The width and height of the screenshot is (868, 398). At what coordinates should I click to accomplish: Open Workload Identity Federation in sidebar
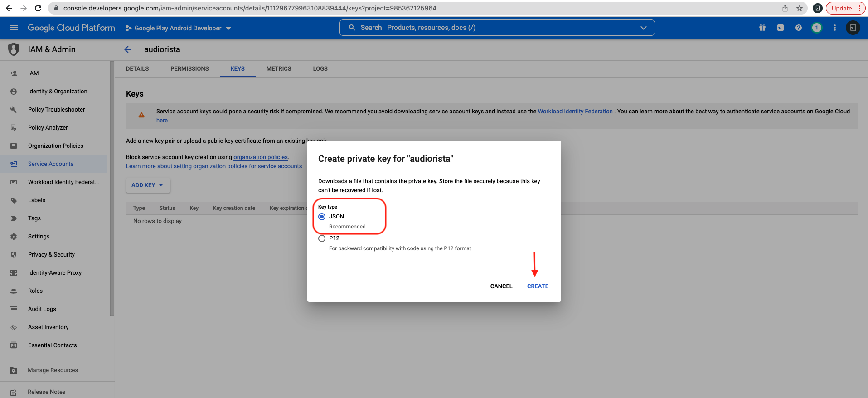point(54,182)
